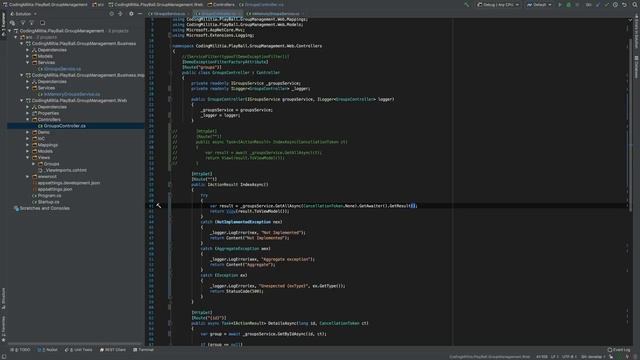Image resolution: width=640 pixels, height=360 pixels.
Task: Open the Debug | Any CPU configuration dropdown
Action: [x=498, y=4]
